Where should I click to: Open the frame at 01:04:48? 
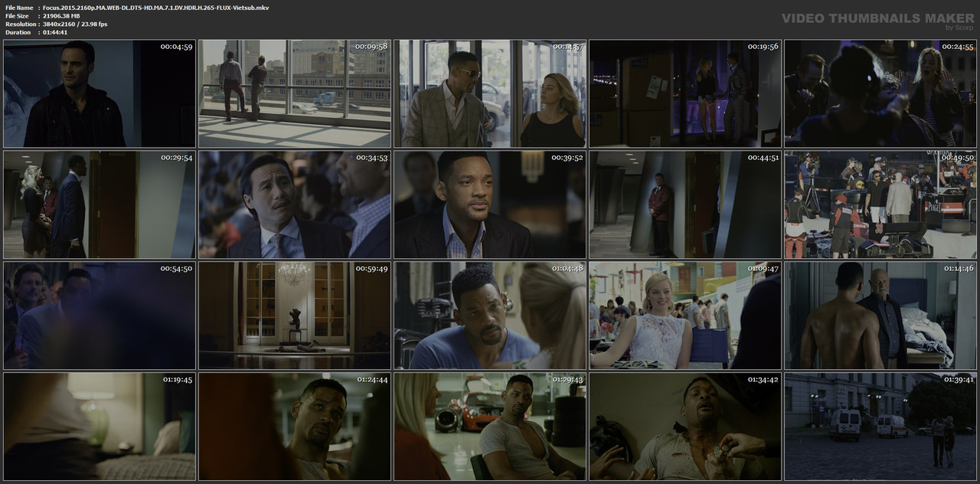pos(490,316)
